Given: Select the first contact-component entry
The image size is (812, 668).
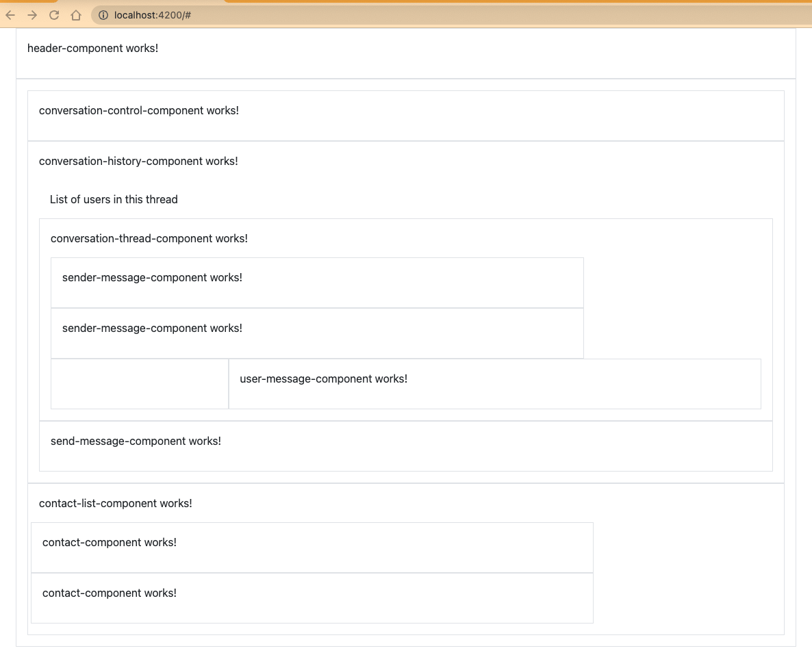Looking at the screenshot, I should click(x=110, y=542).
